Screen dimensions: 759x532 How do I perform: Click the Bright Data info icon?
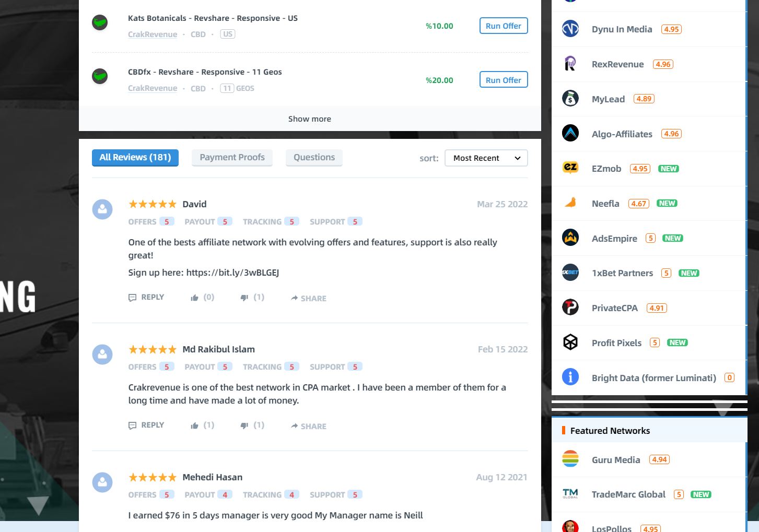570,376
